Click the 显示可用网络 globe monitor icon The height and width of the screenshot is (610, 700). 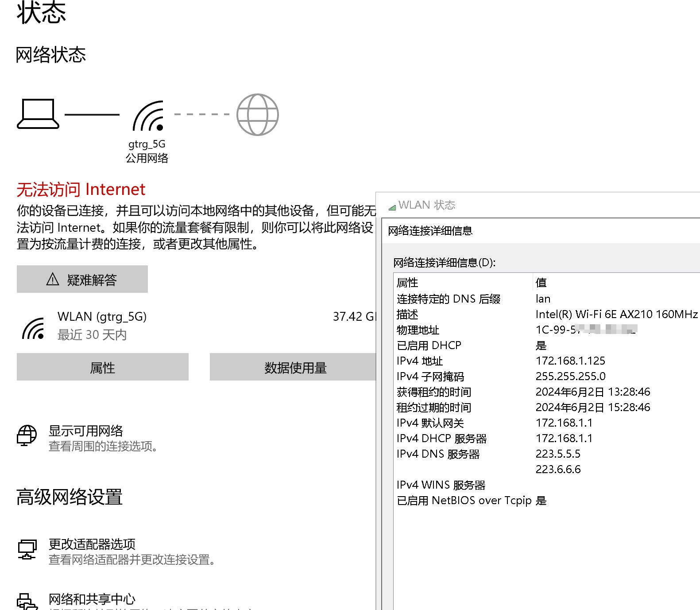pyautogui.click(x=27, y=435)
